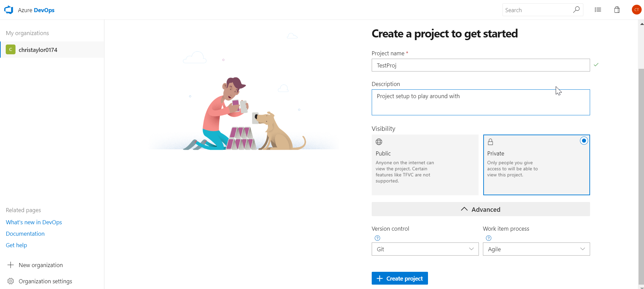Open the Marketplace shopping bag icon
The width and height of the screenshot is (644, 289).
click(x=617, y=10)
